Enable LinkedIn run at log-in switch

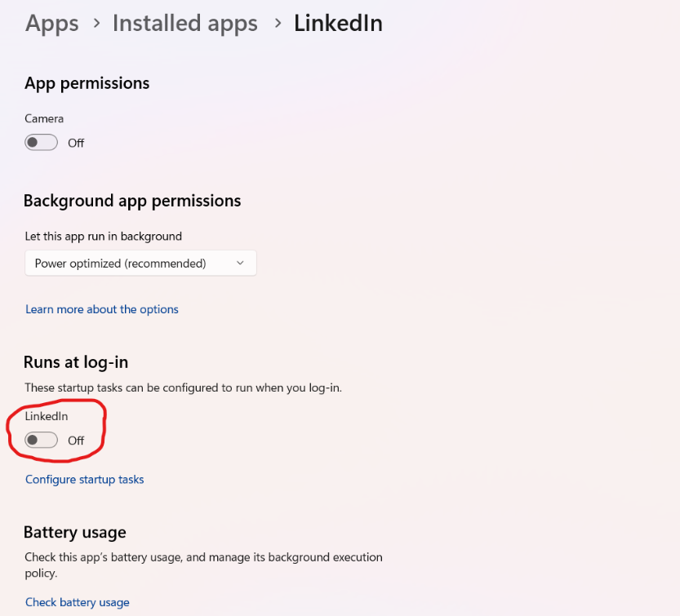[42, 441]
